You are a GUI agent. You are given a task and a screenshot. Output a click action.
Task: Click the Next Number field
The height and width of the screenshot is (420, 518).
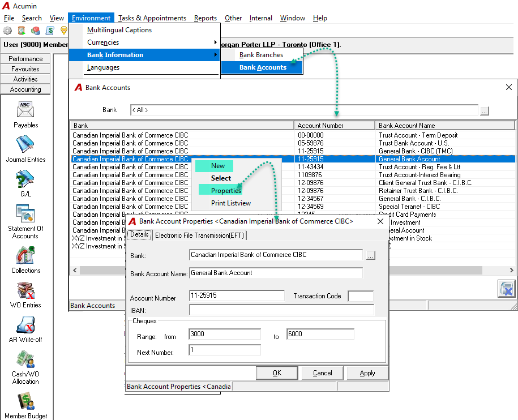click(225, 350)
